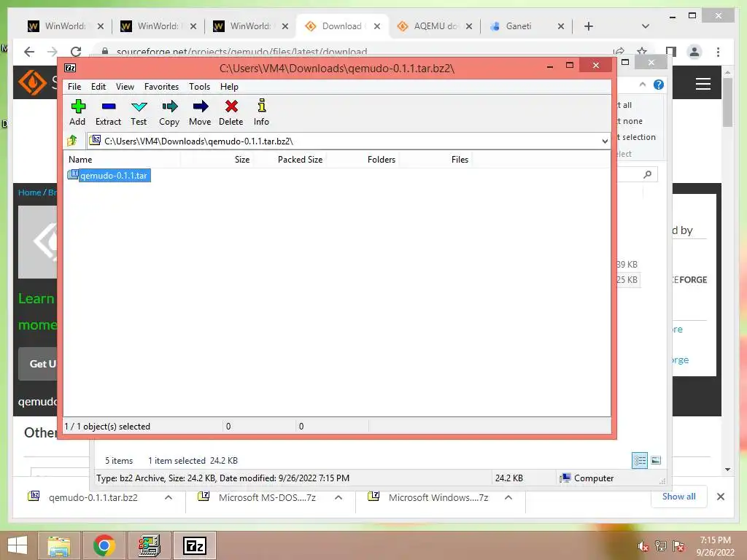Screen dimensions: 747x560
Task: Switch Explorer to large icons view
Action: (656, 460)
